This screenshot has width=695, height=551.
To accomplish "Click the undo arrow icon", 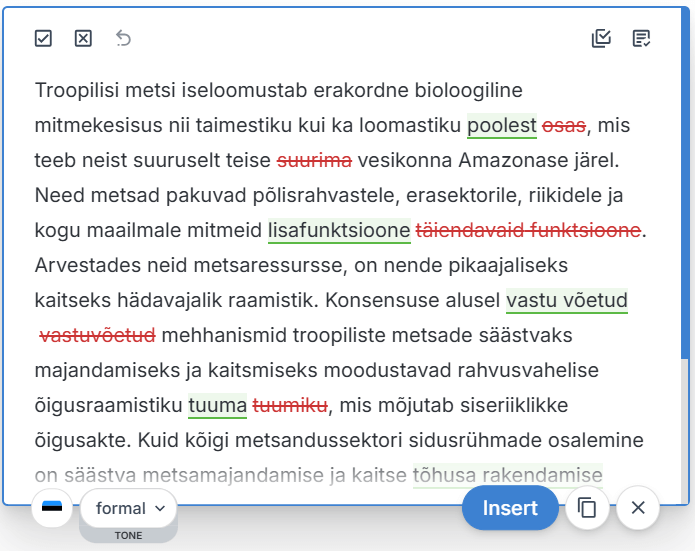I will [123, 38].
